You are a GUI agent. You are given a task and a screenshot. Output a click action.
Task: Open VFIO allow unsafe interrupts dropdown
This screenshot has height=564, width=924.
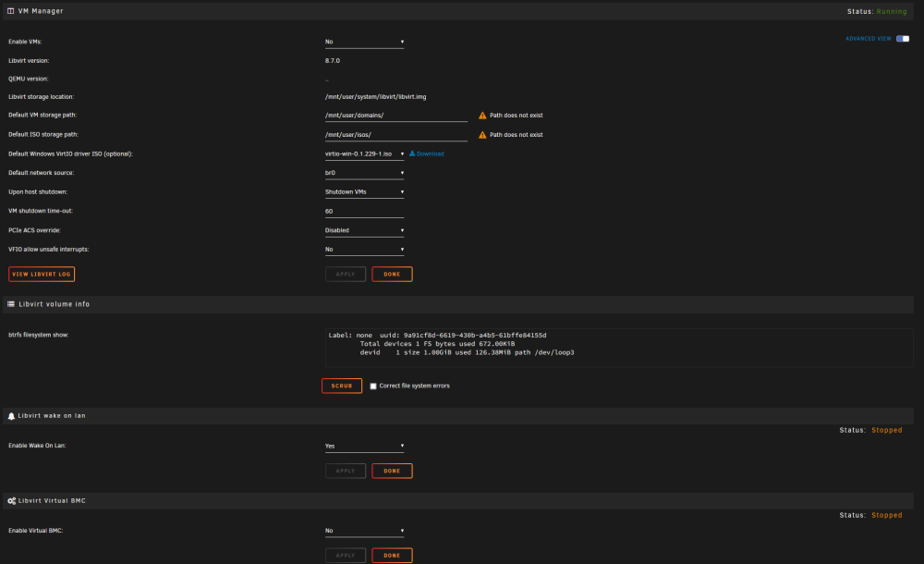(364, 250)
